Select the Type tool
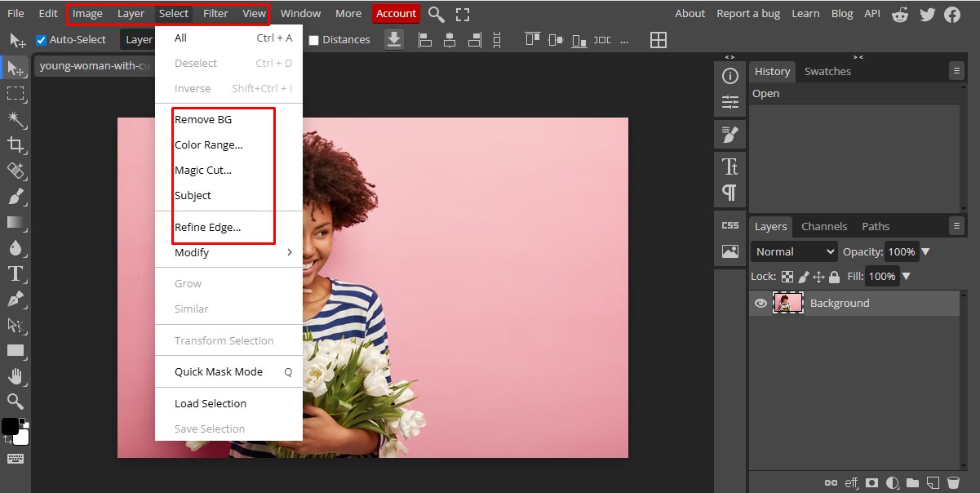This screenshot has width=980, height=493. [16, 274]
